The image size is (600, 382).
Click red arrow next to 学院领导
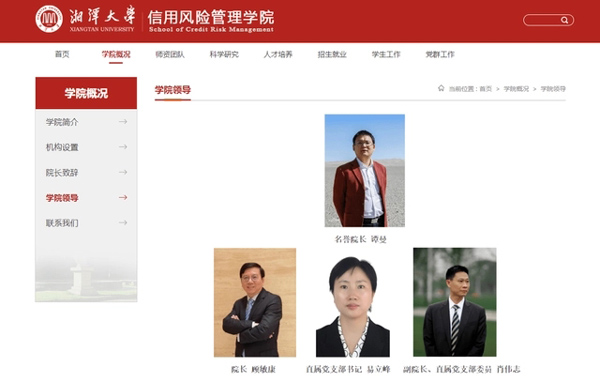tap(123, 198)
